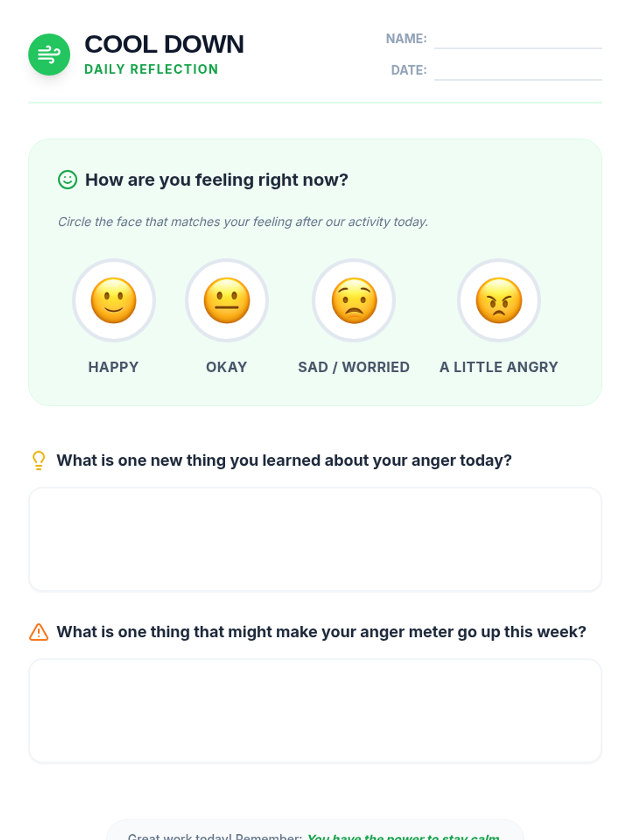The width and height of the screenshot is (630, 840).
Task: Select the happy face emoji
Action: pyautogui.click(x=113, y=300)
